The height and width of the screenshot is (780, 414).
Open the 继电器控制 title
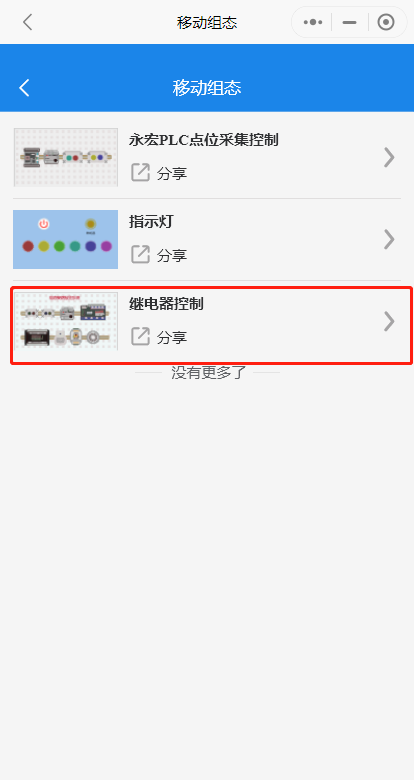166,304
